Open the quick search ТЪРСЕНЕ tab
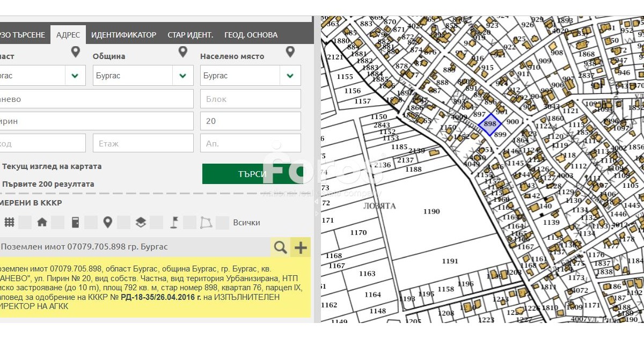 pos(23,35)
